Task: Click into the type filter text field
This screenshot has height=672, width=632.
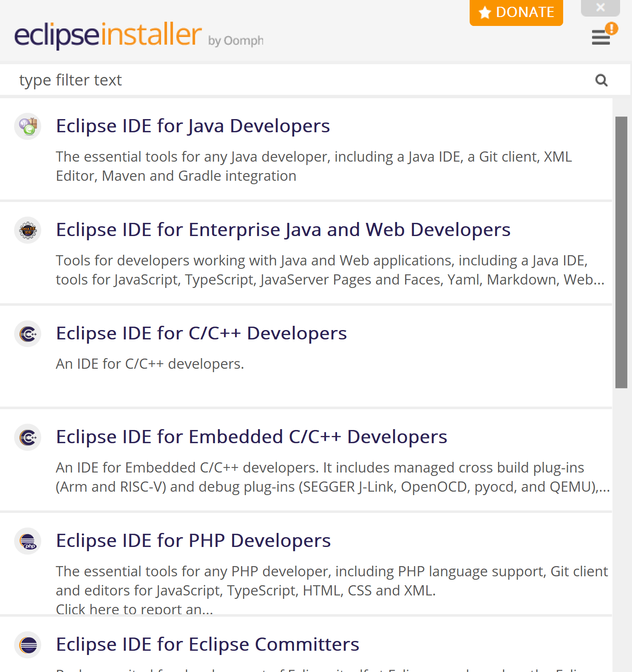Action: (298, 80)
